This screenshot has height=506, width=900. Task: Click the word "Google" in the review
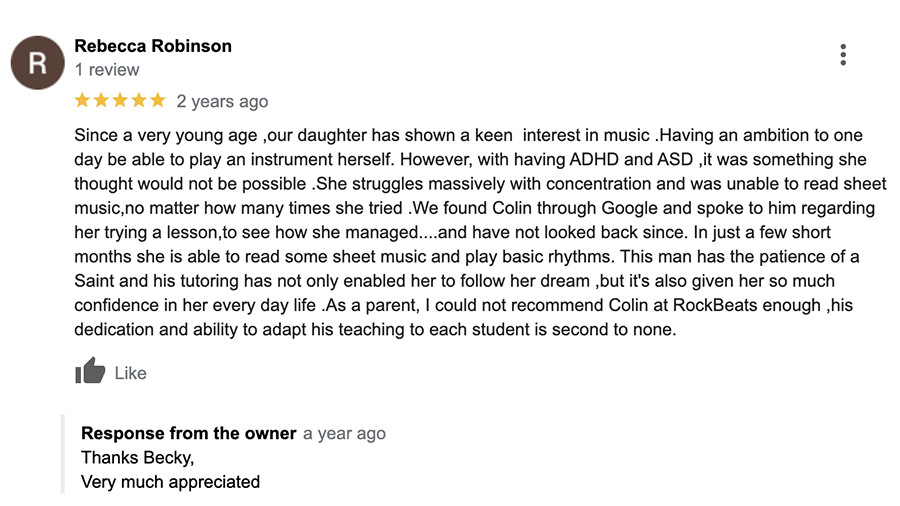(630, 208)
